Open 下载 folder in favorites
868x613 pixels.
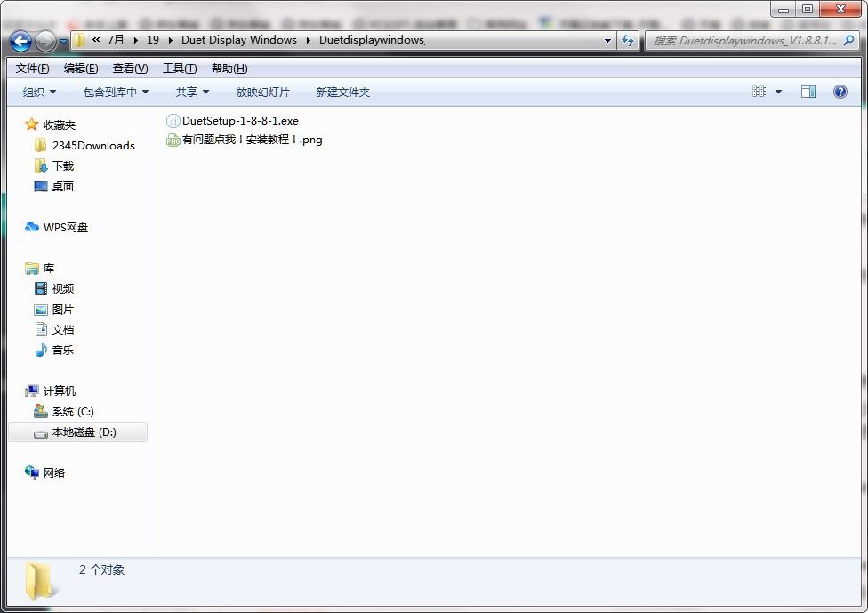coord(62,166)
